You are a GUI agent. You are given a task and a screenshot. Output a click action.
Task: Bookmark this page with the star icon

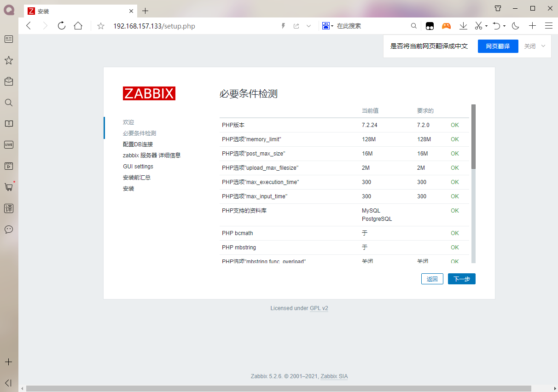click(x=101, y=26)
